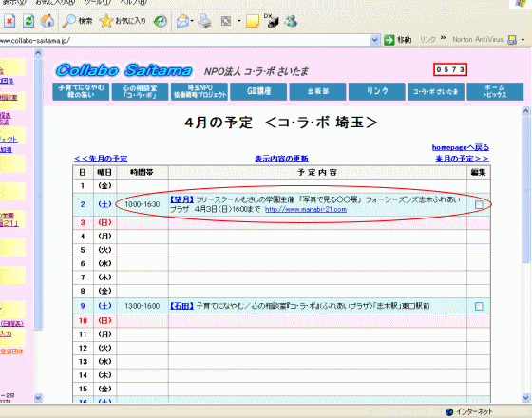Screen dimensions: 532x418
Task: Open the yellow note Discuss icon
Action: pos(253,21)
